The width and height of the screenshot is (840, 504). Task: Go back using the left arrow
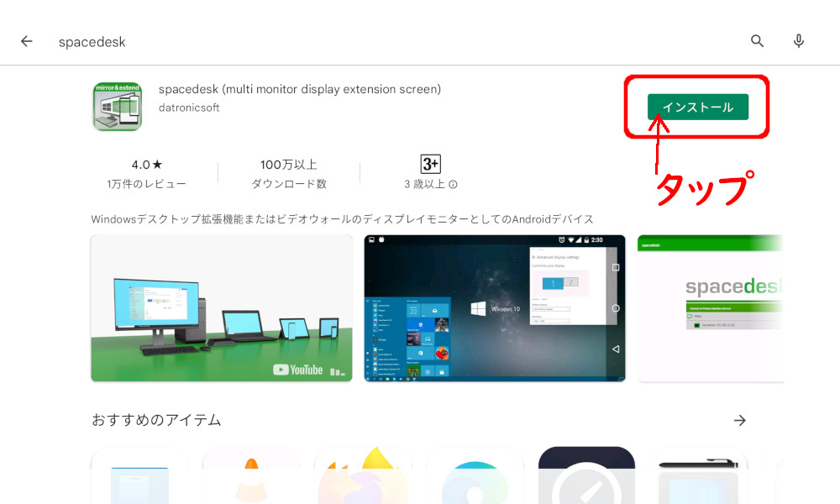26,41
